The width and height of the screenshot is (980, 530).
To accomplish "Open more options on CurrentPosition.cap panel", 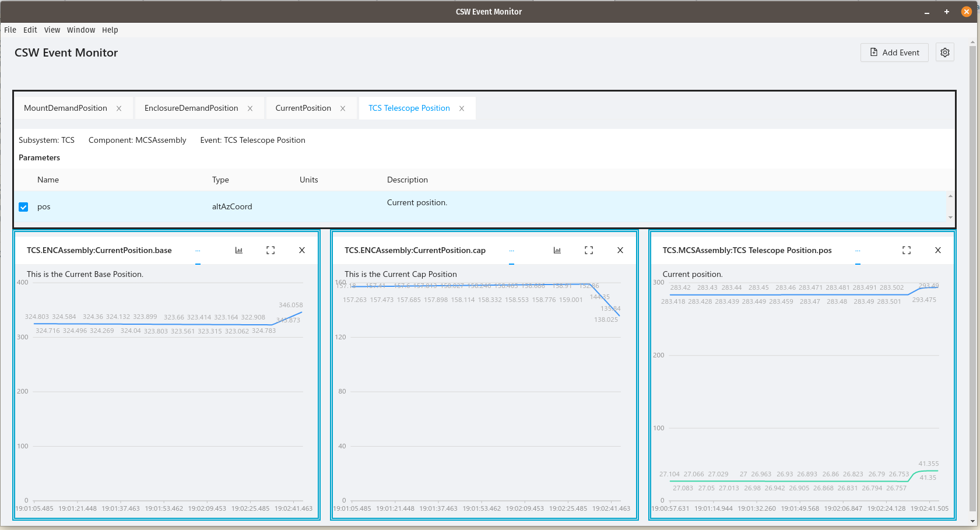I will point(511,251).
